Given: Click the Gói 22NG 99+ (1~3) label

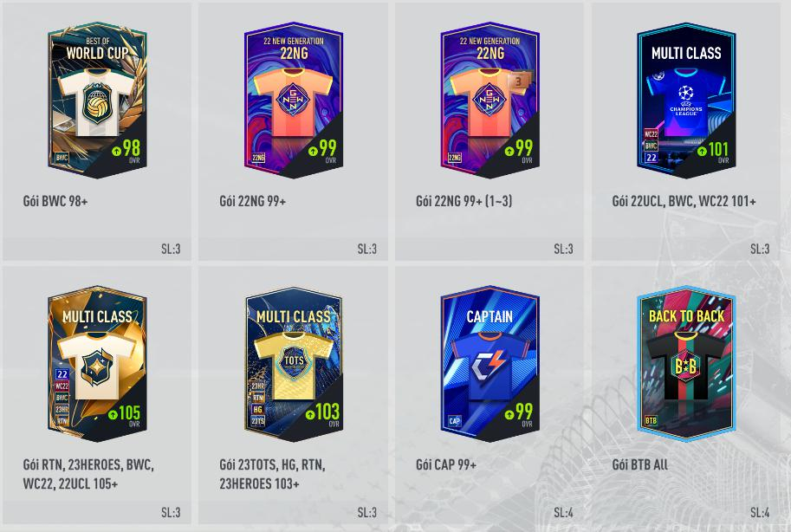Looking at the screenshot, I should pos(464,201).
